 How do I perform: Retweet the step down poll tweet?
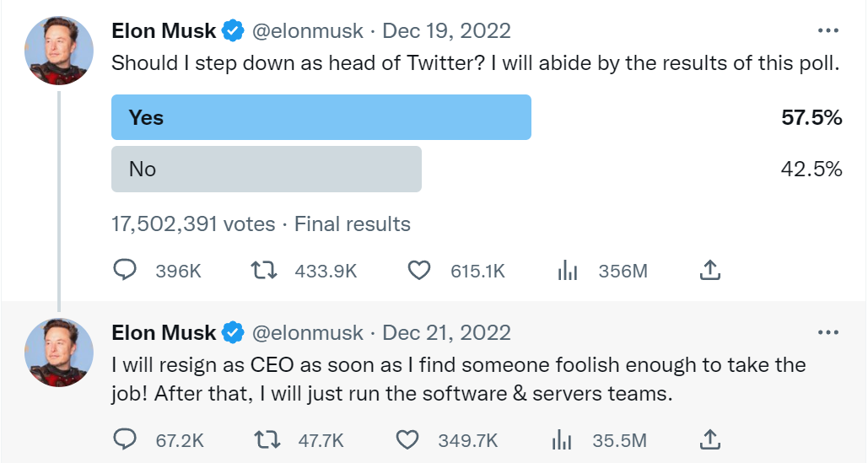coord(263,270)
